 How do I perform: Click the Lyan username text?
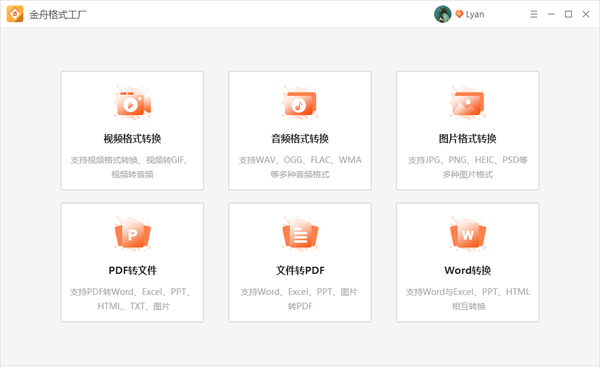tap(475, 15)
